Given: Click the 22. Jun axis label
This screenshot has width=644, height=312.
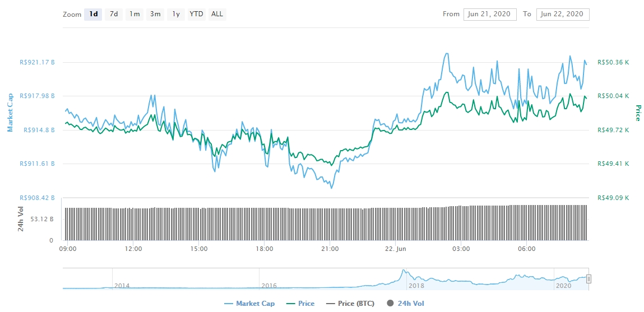Looking at the screenshot, I should pyautogui.click(x=396, y=249).
